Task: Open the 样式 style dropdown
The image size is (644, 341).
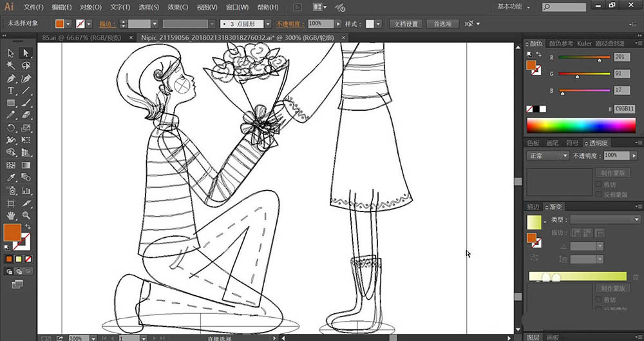Action: click(x=378, y=24)
